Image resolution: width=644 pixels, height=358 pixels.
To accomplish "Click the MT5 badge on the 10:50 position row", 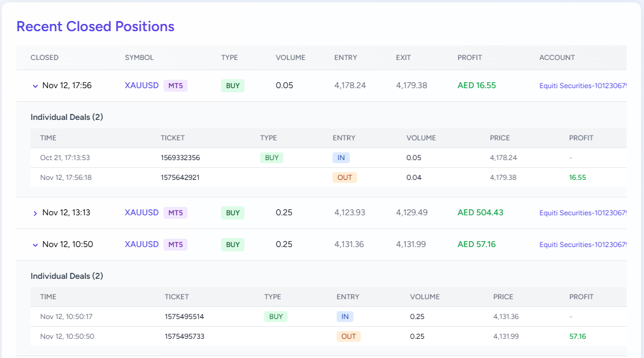I will tap(175, 244).
